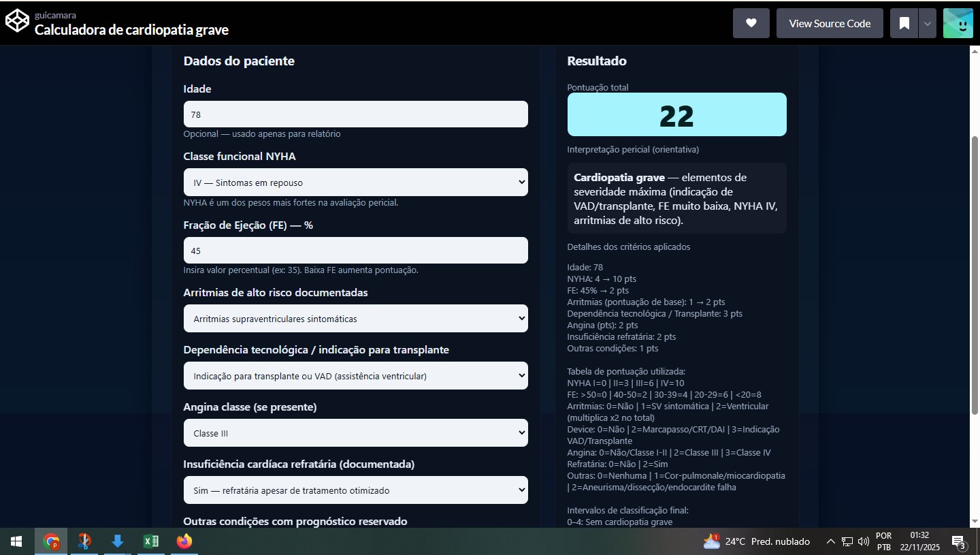Image resolution: width=980 pixels, height=555 pixels.
Task: Open the guicamara author profile link
Action: (x=55, y=15)
